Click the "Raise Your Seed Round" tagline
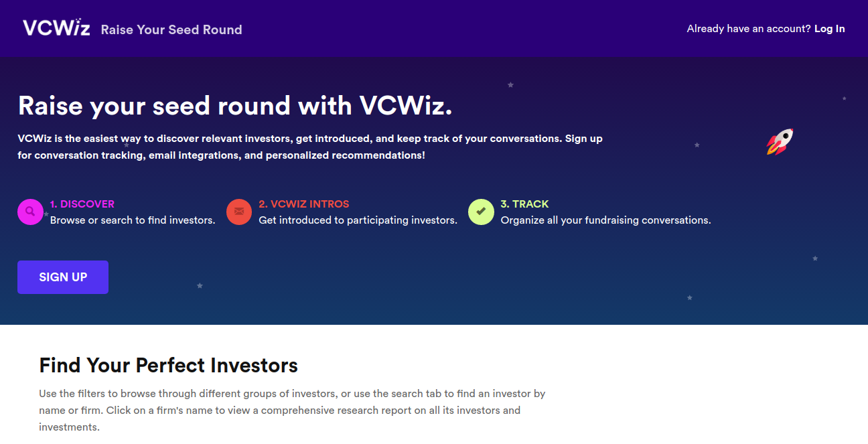This screenshot has width=868, height=444. click(x=171, y=29)
